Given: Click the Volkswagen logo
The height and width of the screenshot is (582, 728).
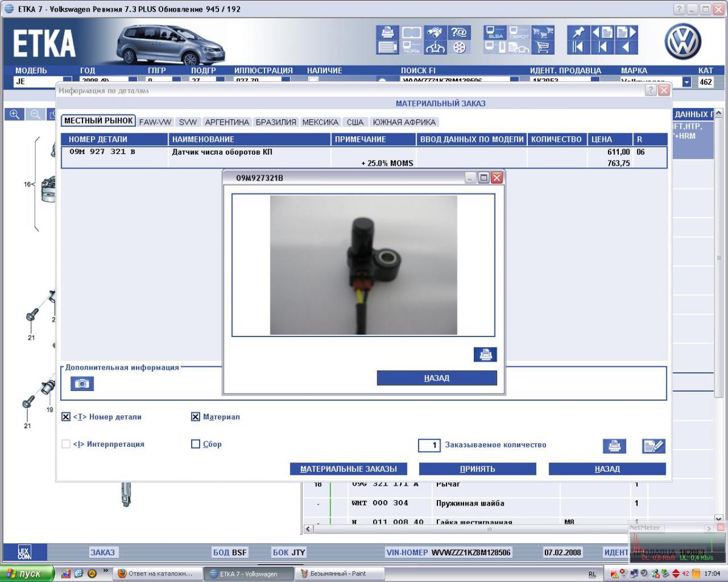Looking at the screenshot, I should click(682, 41).
